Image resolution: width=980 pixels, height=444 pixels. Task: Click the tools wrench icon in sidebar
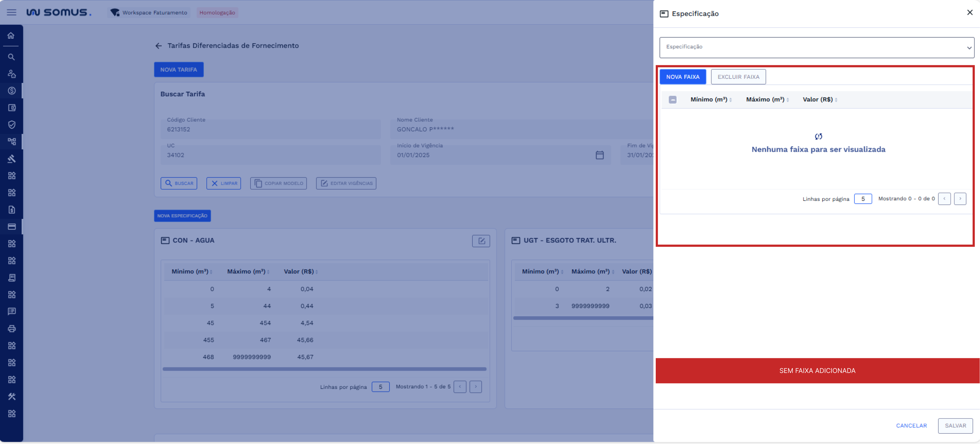[x=11, y=397]
